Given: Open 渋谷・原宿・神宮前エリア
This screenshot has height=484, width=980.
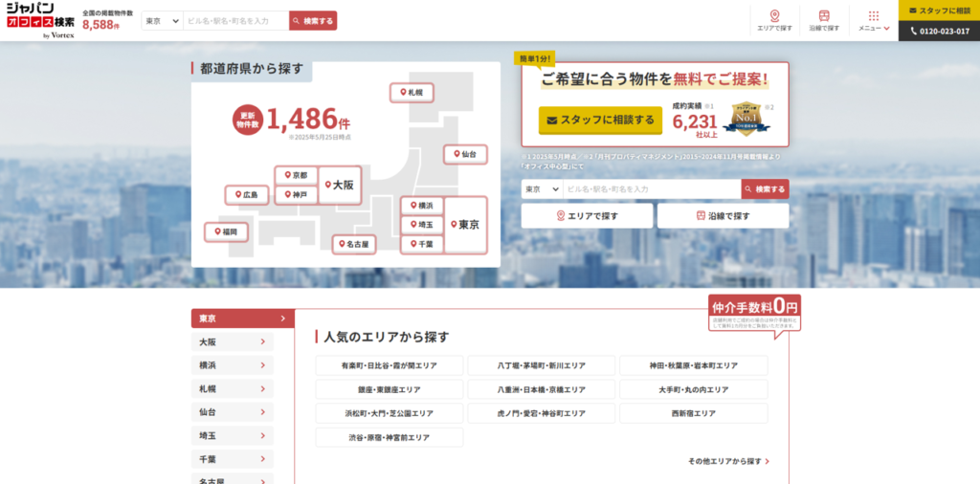Looking at the screenshot, I should (390, 437).
